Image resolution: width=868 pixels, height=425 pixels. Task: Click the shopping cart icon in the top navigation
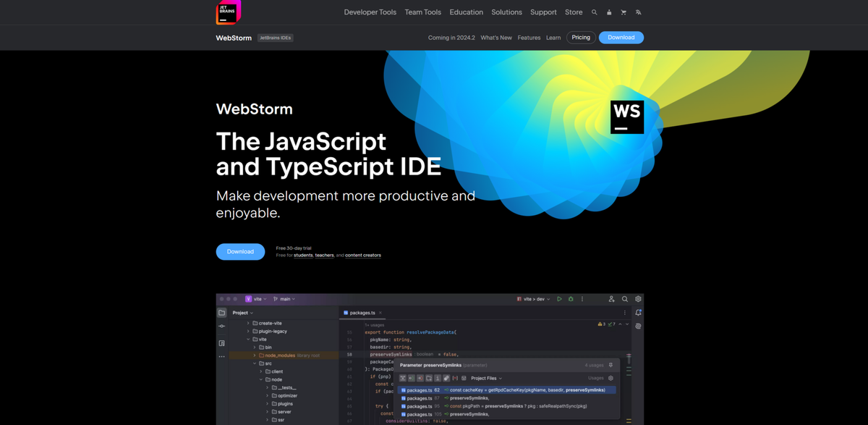[x=624, y=12]
